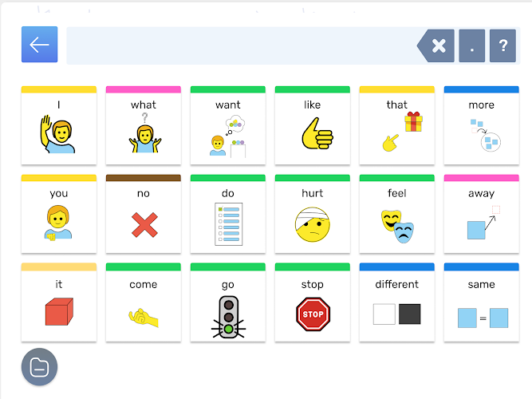Click the blue back arrow button
The height and width of the screenshot is (399, 532).
[x=39, y=45]
